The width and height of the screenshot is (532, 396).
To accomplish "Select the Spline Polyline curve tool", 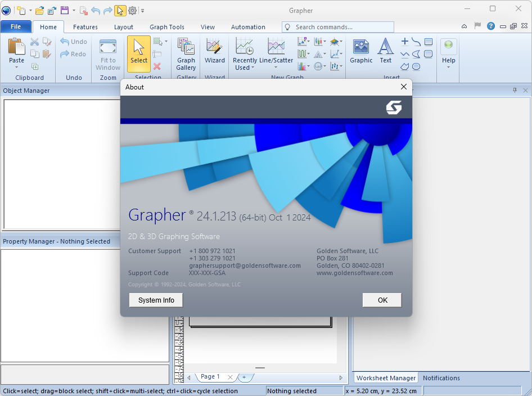I will click(416, 42).
